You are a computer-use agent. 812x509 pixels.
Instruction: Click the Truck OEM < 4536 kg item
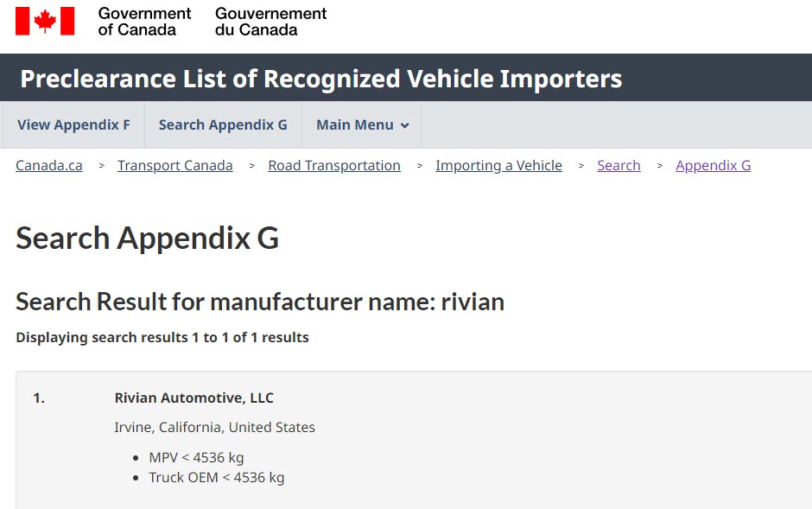216,477
